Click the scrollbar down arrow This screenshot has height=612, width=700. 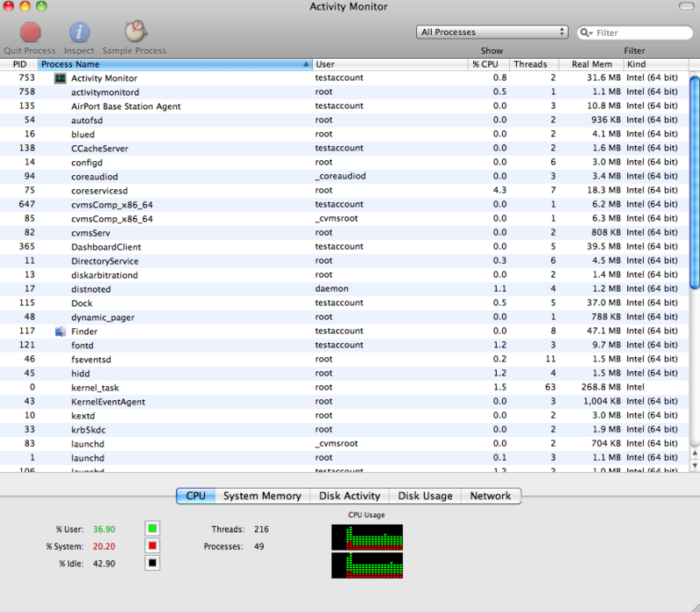click(695, 465)
